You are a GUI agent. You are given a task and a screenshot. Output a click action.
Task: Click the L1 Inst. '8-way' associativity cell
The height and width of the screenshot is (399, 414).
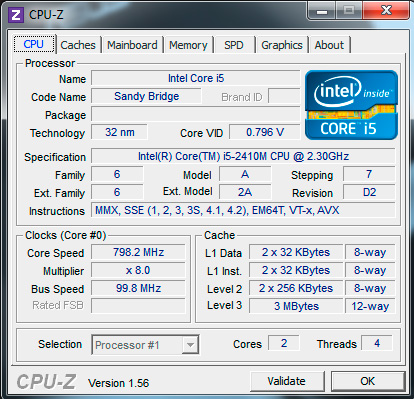(370, 270)
